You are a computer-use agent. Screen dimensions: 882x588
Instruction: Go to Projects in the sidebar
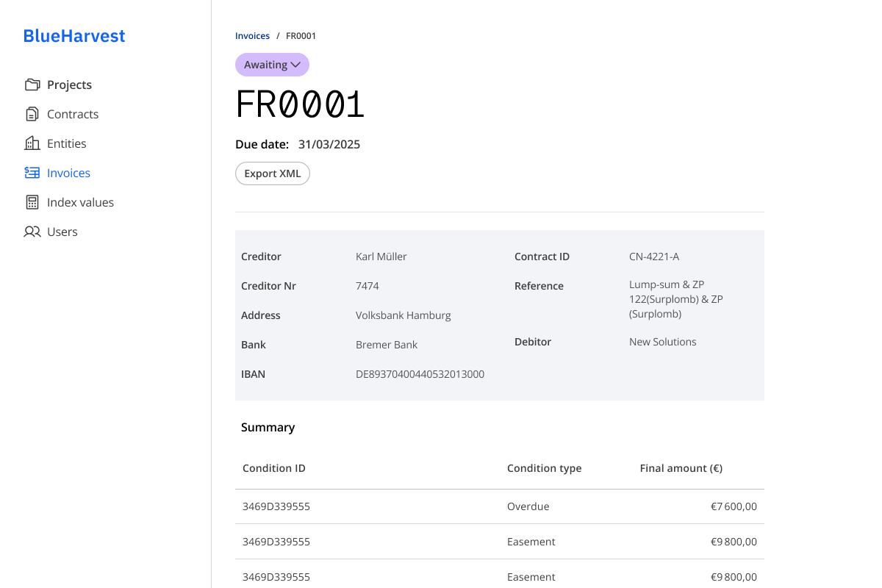click(x=69, y=85)
